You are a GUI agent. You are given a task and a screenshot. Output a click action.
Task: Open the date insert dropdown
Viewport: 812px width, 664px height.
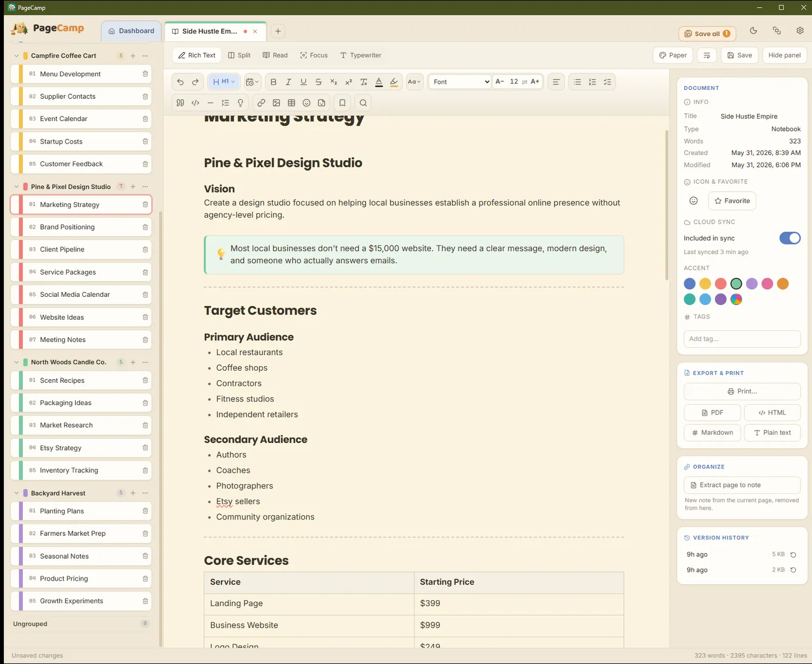coord(252,82)
